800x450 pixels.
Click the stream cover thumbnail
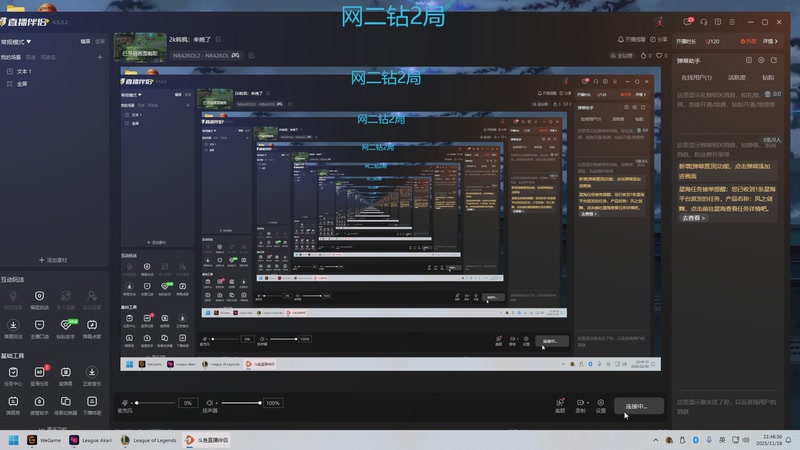pyautogui.click(x=140, y=47)
